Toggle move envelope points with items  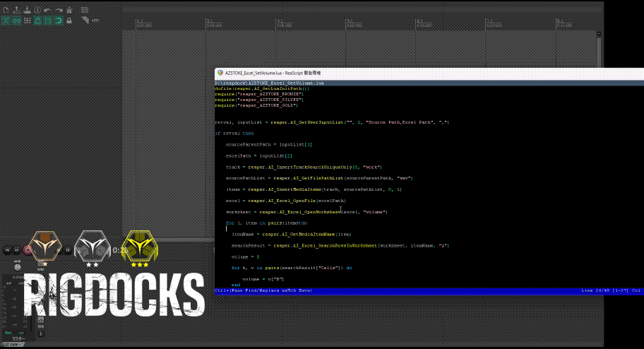pos(37,20)
